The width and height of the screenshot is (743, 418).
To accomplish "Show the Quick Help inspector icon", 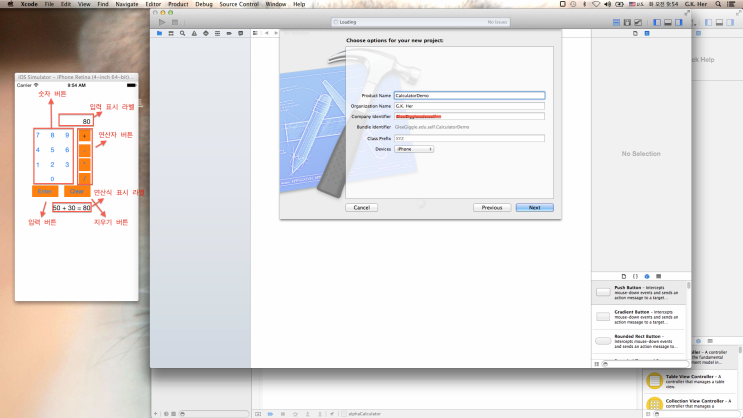I will click(x=647, y=33).
